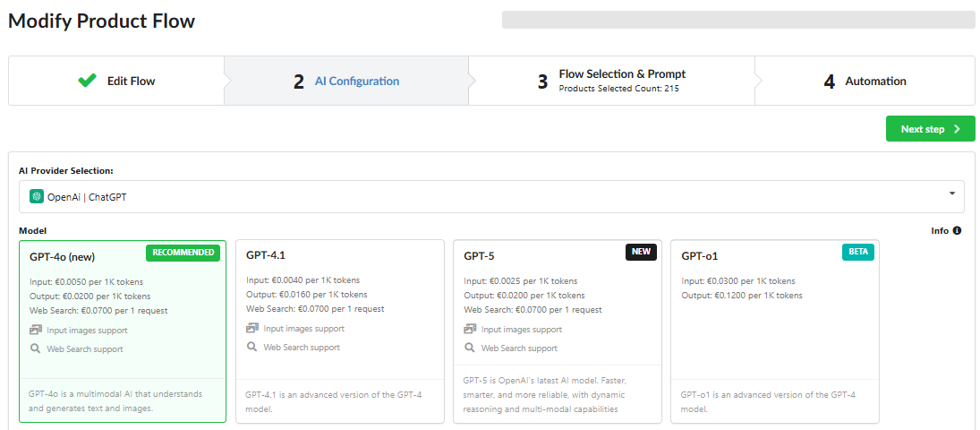This screenshot has height=430, width=980.
Task: Click GPT-4o web search magnifier icon
Action: pyautogui.click(x=36, y=349)
